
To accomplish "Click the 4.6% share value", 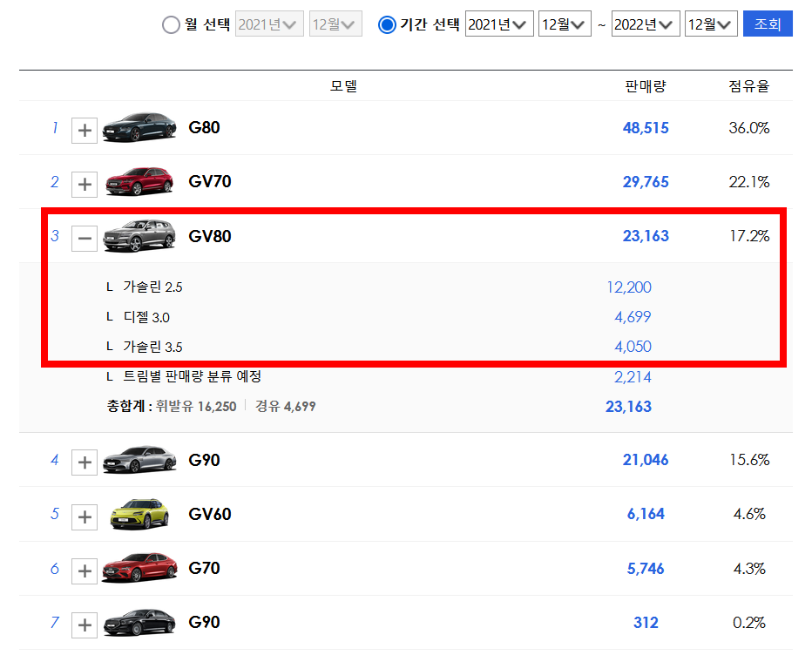I will pyautogui.click(x=749, y=514).
